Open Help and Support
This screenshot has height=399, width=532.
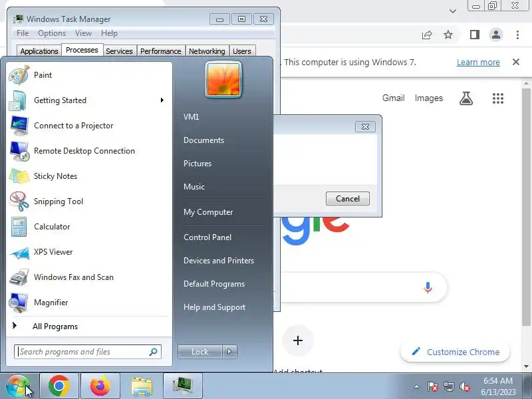(x=214, y=307)
